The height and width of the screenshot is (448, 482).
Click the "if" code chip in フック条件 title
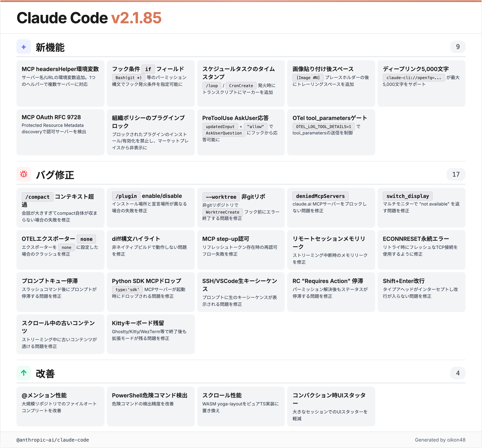(148, 69)
